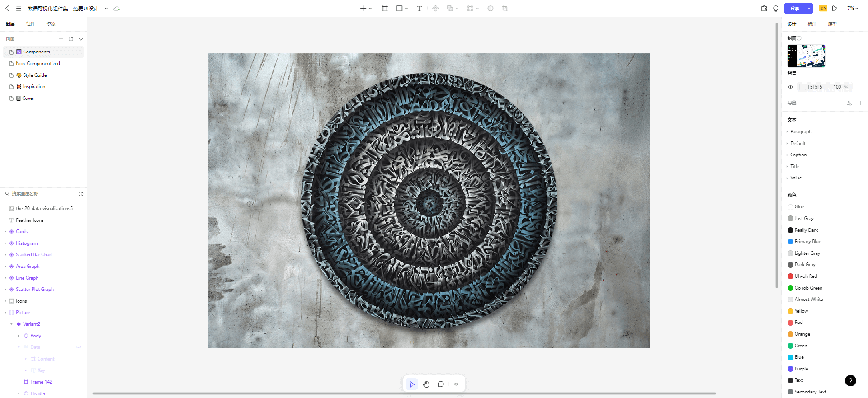Collapse the pages list chevron
Screen dimensions: 868x398
(x=81, y=39)
